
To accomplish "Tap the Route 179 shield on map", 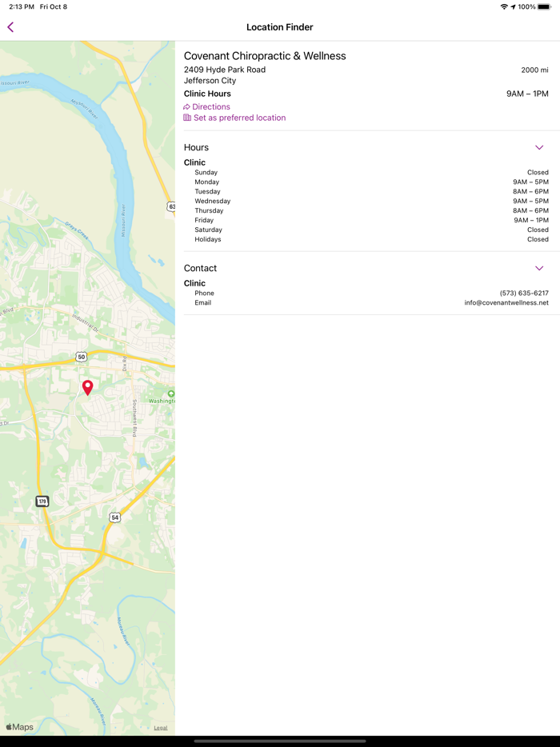I will click(x=42, y=501).
